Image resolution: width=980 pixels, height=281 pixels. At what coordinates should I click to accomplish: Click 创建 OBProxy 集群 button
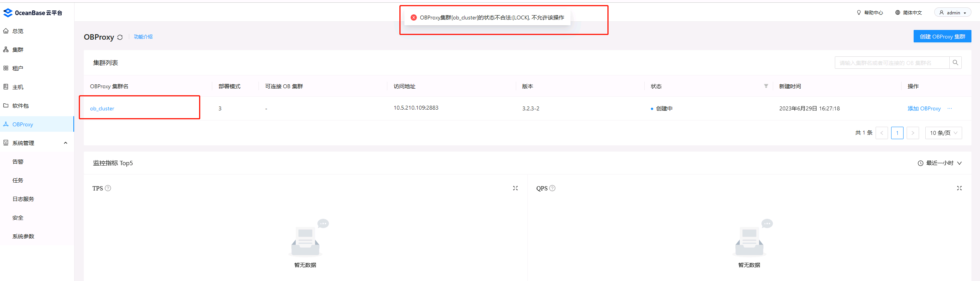(x=942, y=36)
